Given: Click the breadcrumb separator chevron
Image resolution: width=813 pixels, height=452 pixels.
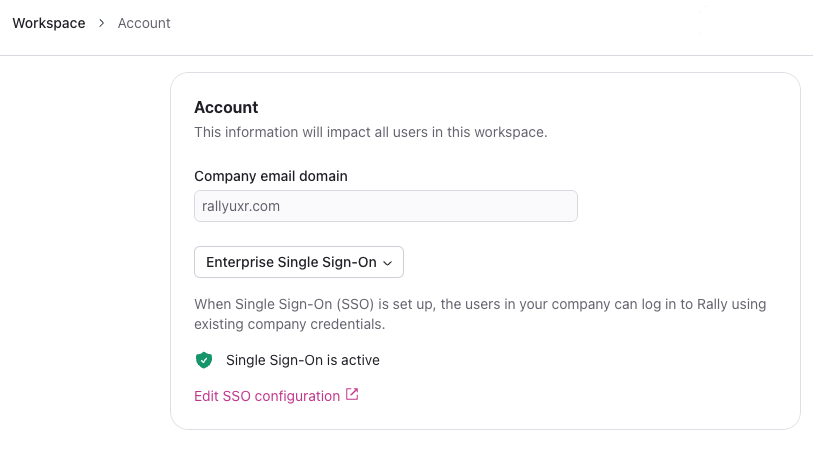Looking at the screenshot, I should coord(102,23).
